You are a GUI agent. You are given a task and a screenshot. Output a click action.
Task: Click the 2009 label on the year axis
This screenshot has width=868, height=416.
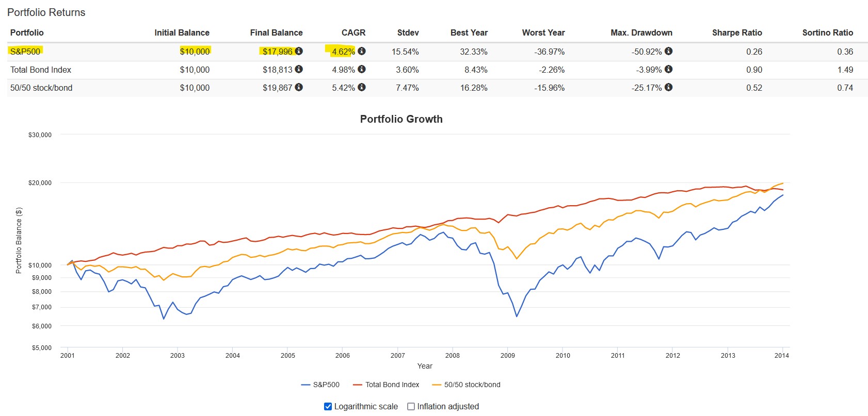tap(508, 355)
